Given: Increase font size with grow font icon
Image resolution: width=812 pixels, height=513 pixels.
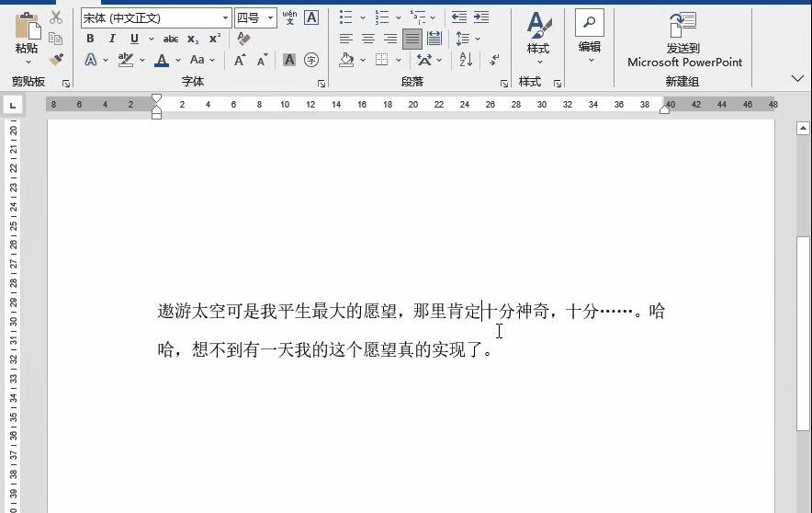Looking at the screenshot, I should 240,60.
